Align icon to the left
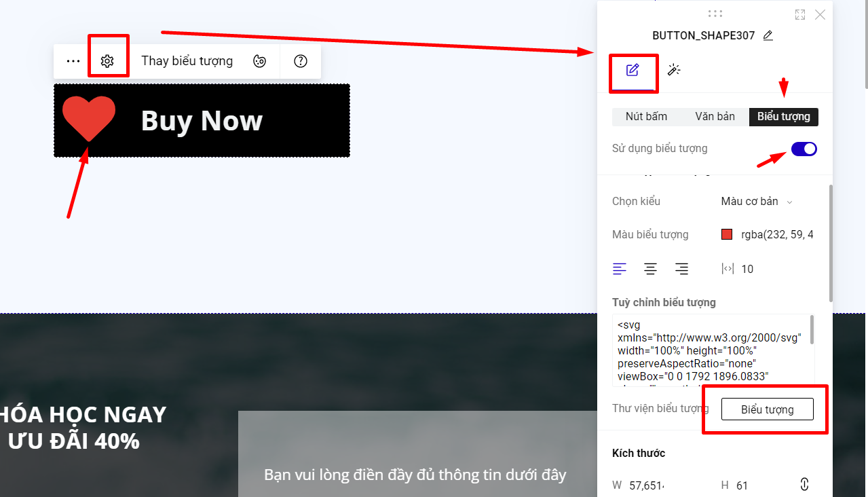 coord(620,269)
